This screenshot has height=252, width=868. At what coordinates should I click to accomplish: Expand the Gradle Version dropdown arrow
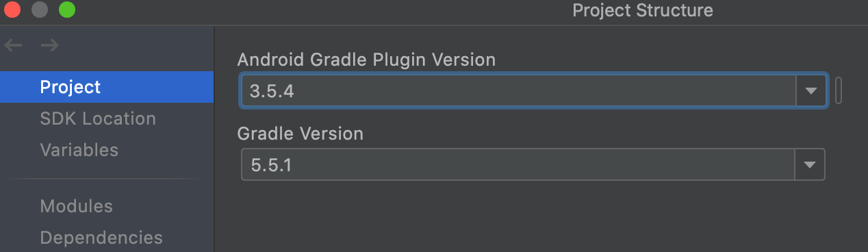tap(810, 165)
